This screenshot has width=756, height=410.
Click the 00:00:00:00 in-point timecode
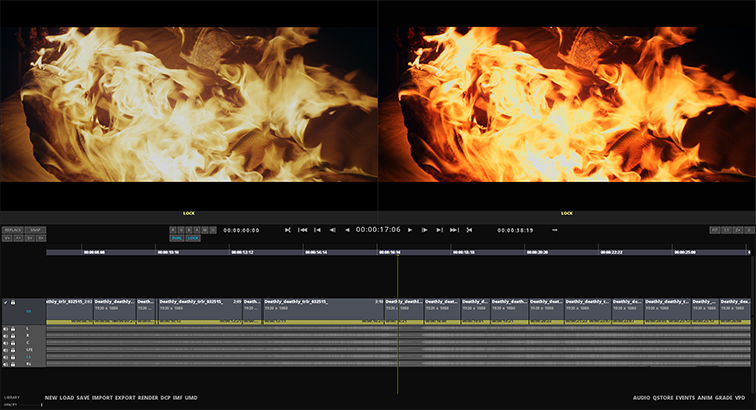tap(241, 230)
